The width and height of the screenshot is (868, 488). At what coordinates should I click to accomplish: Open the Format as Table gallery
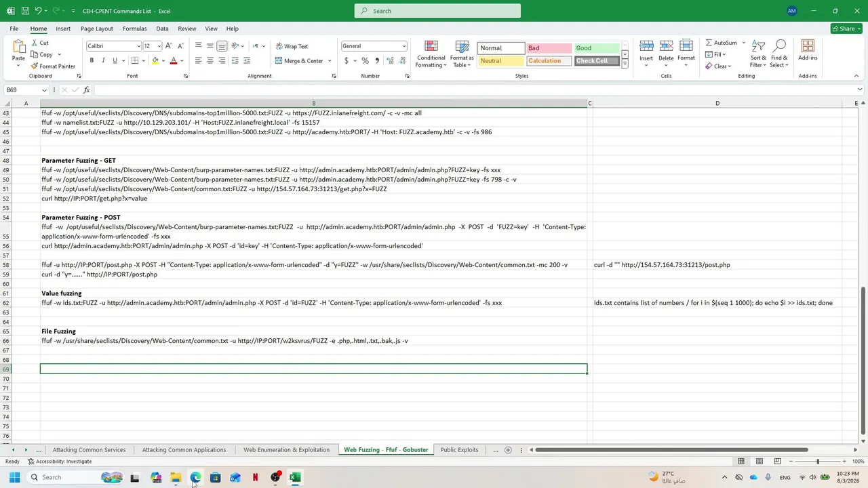click(x=462, y=54)
